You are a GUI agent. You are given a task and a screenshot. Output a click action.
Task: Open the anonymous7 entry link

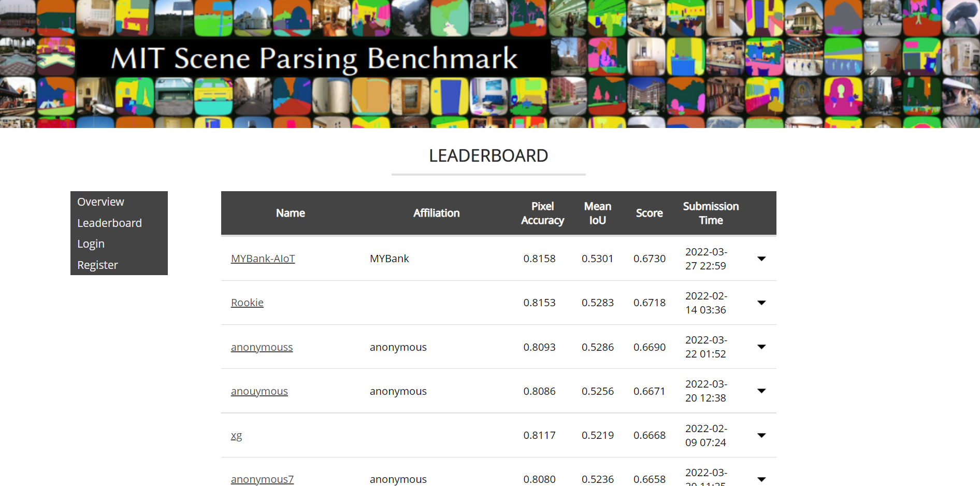click(x=262, y=479)
